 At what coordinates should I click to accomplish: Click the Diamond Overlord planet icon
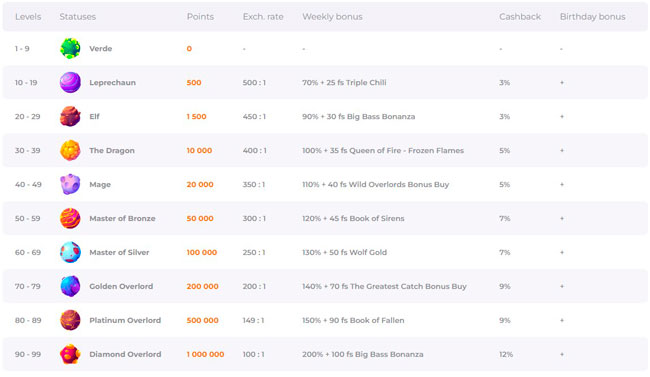(x=70, y=355)
